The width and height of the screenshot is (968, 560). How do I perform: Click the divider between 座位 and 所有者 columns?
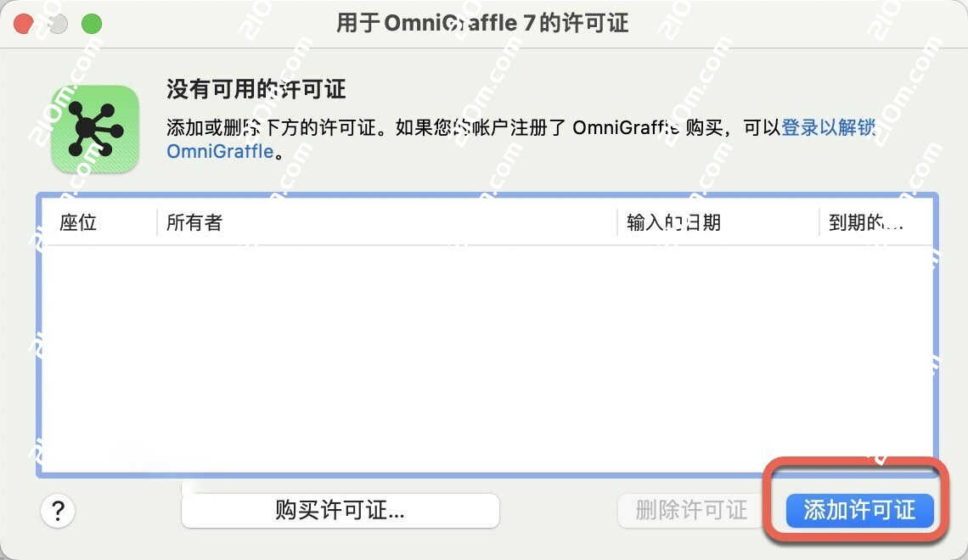click(157, 223)
